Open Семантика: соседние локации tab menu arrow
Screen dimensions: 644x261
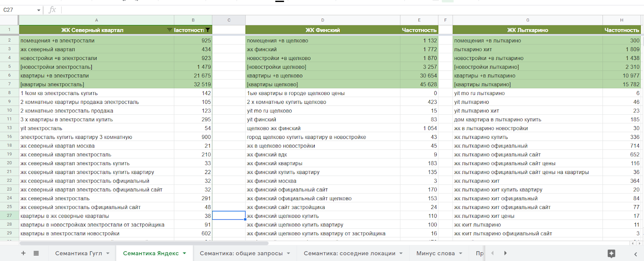(x=401, y=253)
